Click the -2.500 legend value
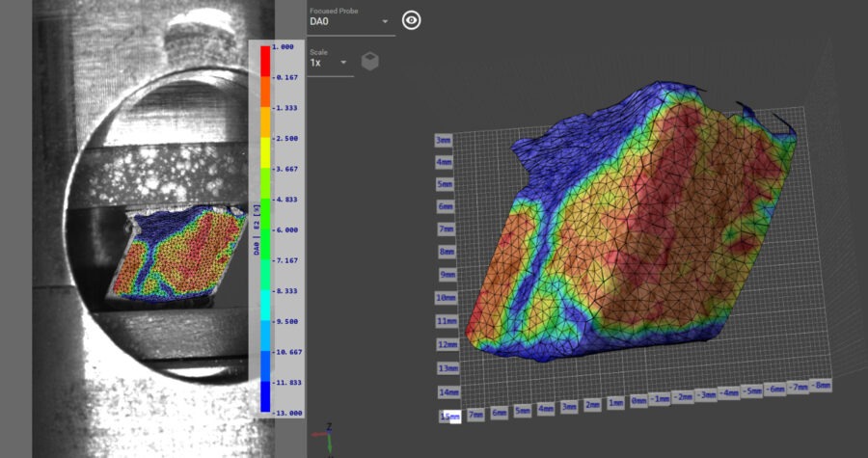This screenshot has width=868, height=458. pyautogui.click(x=285, y=138)
